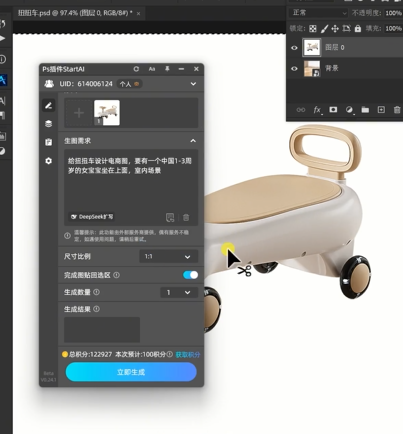This screenshot has height=434, width=403.
Task: Click the 个人 account type badge
Action: [x=130, y=84]
